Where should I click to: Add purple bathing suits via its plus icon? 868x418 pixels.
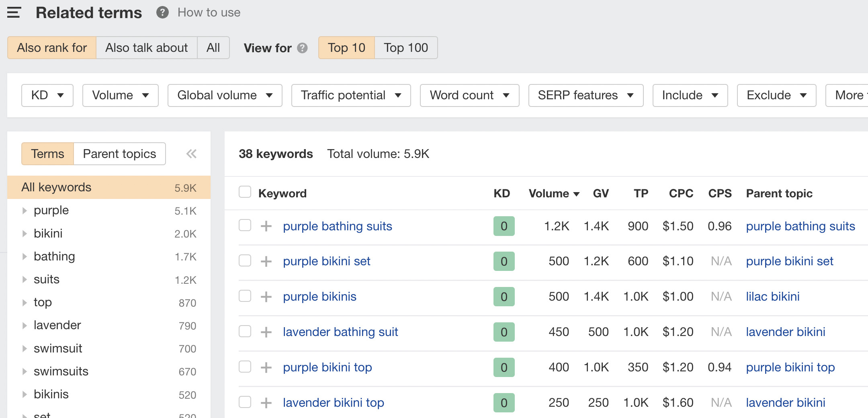pos(266,226)
